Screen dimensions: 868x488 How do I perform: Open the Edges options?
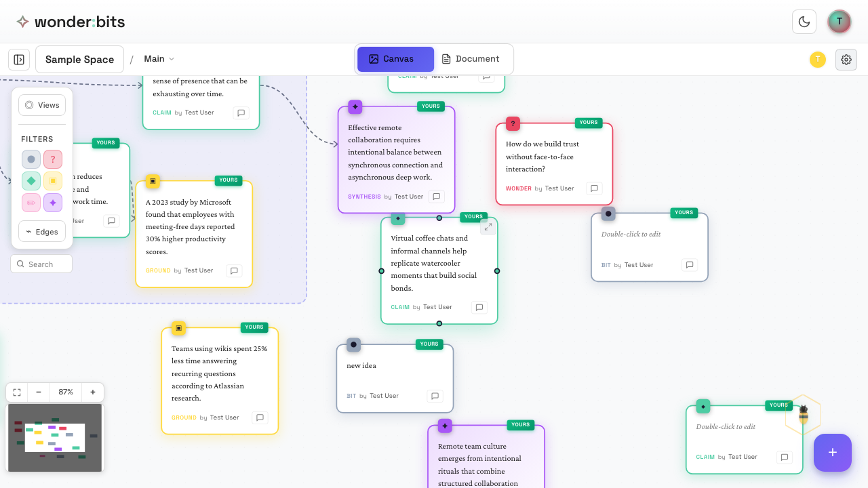(x=41, y=231)
